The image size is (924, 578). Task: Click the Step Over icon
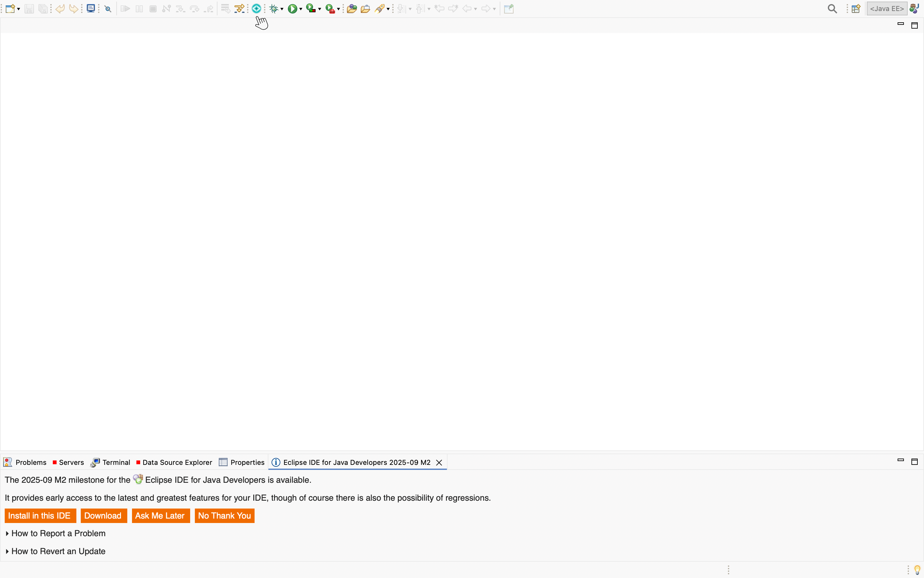tap(195, 8)
